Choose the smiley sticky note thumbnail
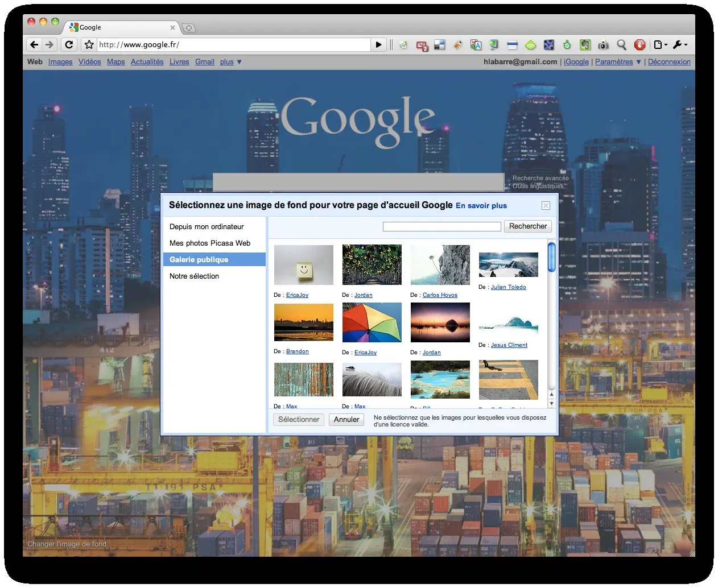Screen dimensions: 718x588 [304, 265]
